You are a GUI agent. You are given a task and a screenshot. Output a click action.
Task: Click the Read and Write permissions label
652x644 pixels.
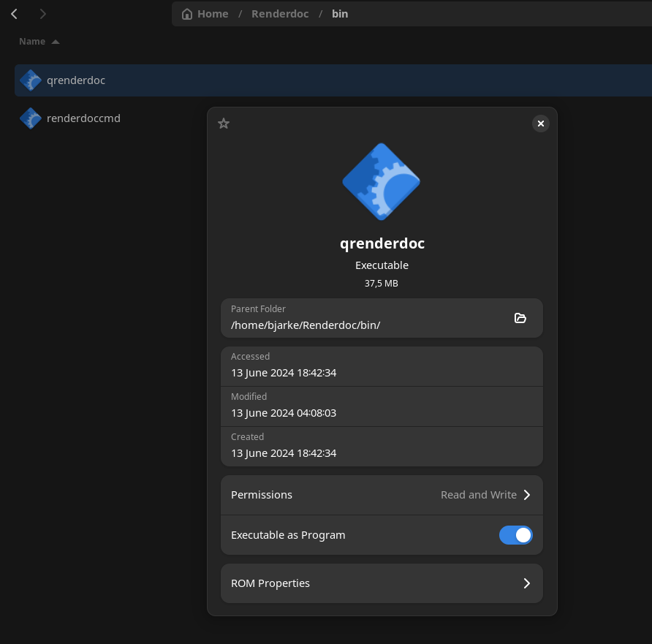coord(478,495)
